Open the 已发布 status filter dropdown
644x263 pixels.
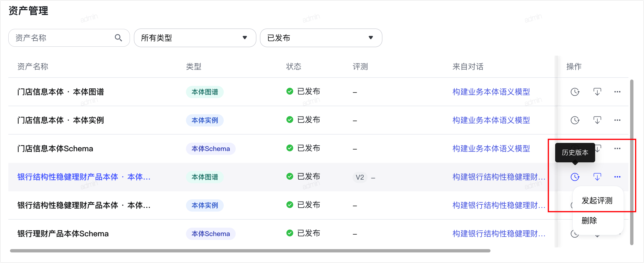[x=321, y=38]
